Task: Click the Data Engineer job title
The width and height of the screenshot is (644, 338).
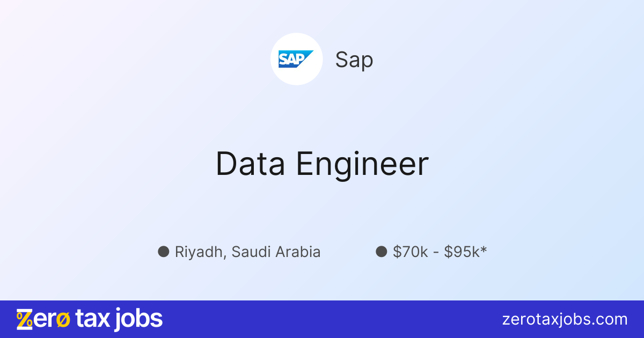Action: pyautogui.click(x=322, y=164)
